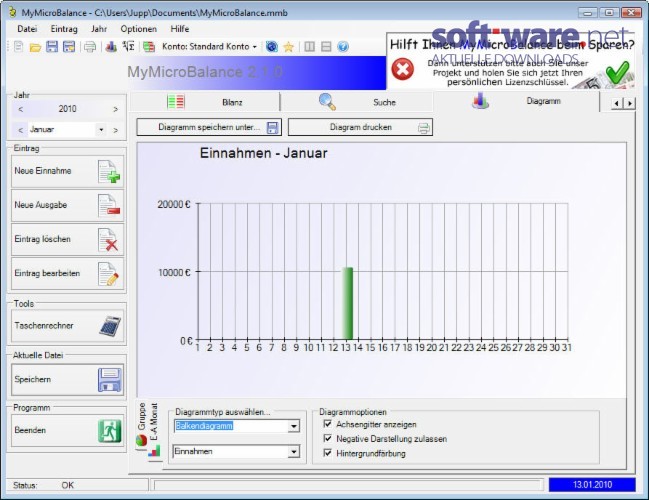649x500 pixels.
Task: Click Diagramm speichern unter button
Action: 209,127
